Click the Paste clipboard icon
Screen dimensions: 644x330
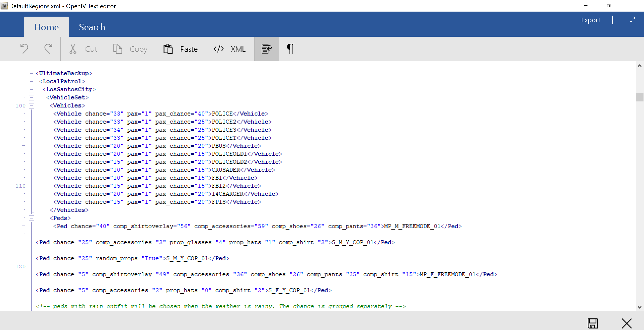point(168,49)
